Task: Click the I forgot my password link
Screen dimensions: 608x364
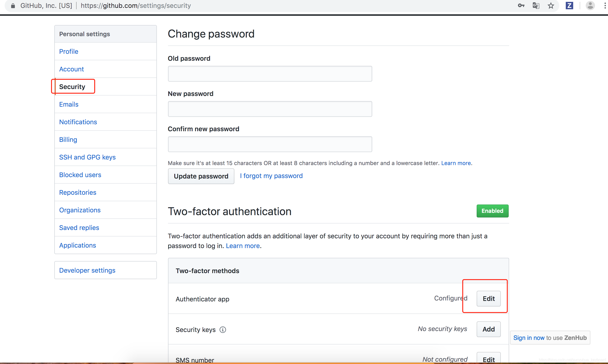Action: pyautogui.click(x=271, y=176)
